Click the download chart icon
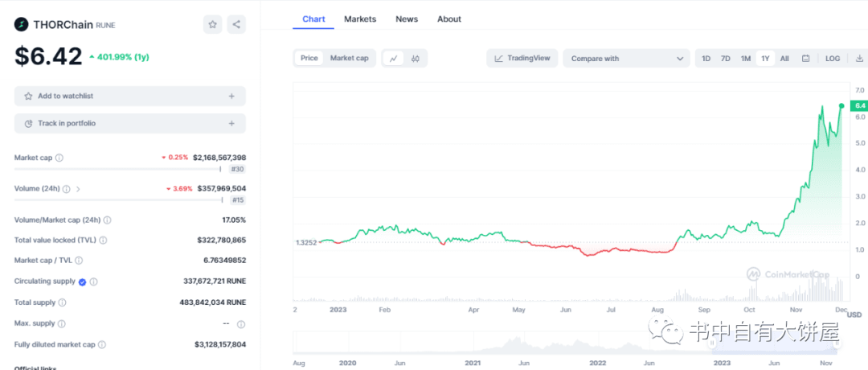This screenshot has width=868, height=370. click(859, 58)
